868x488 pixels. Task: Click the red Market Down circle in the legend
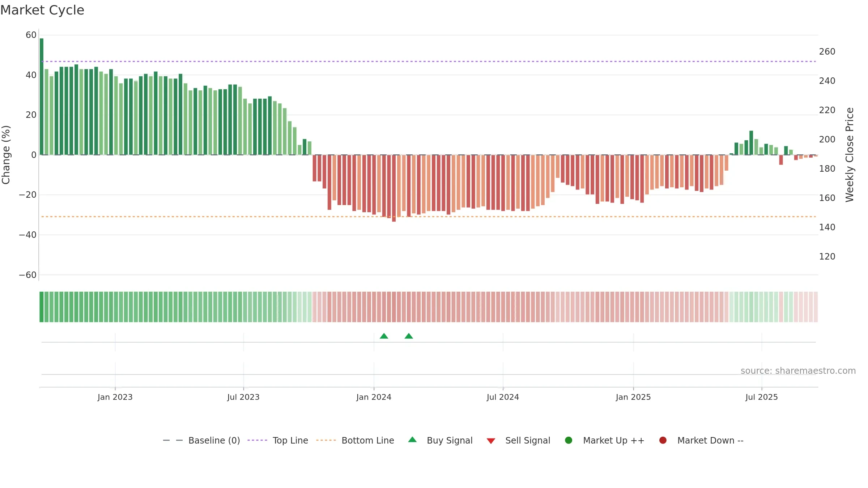click(663, 440)
